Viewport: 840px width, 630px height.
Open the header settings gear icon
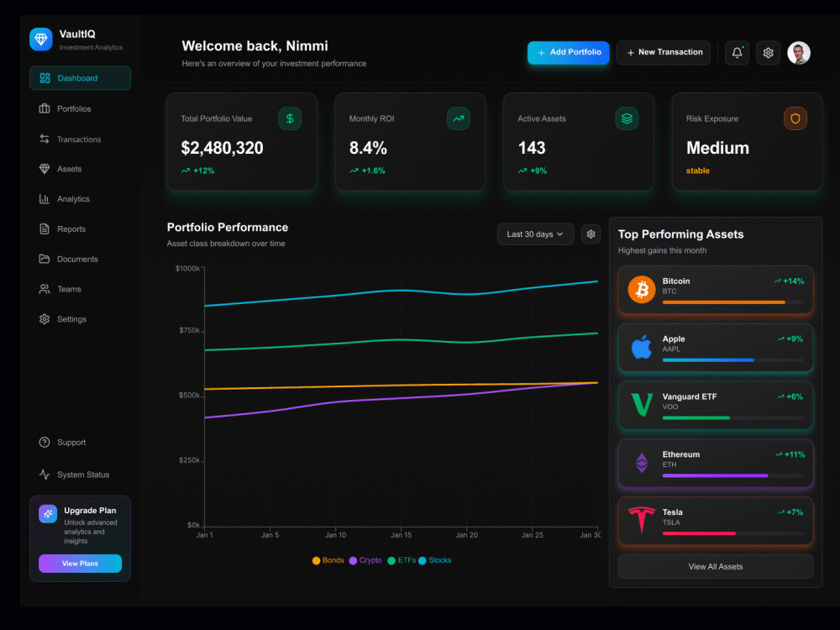pyautogui.click(x=768, y=52)
